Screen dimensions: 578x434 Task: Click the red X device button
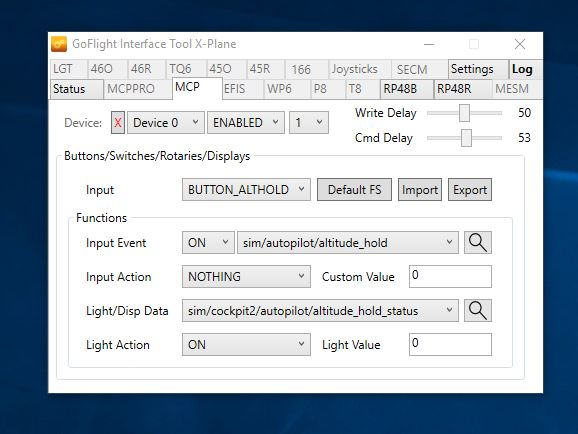point(118,122)
